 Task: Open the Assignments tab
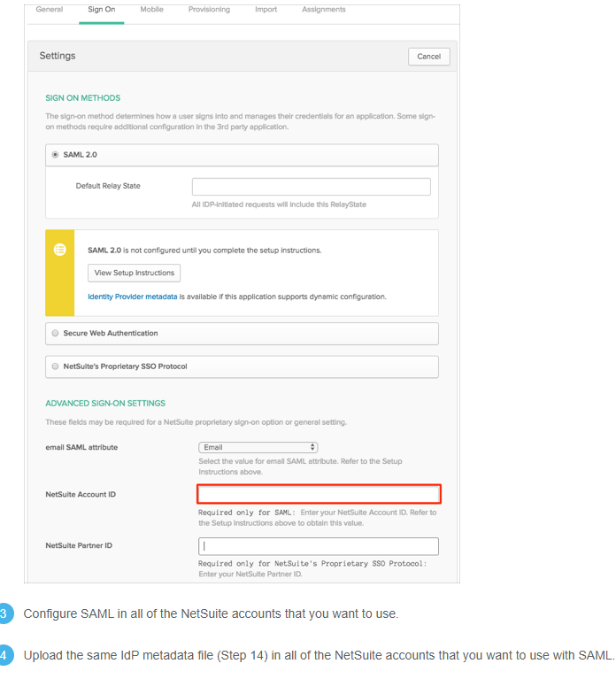323,10
